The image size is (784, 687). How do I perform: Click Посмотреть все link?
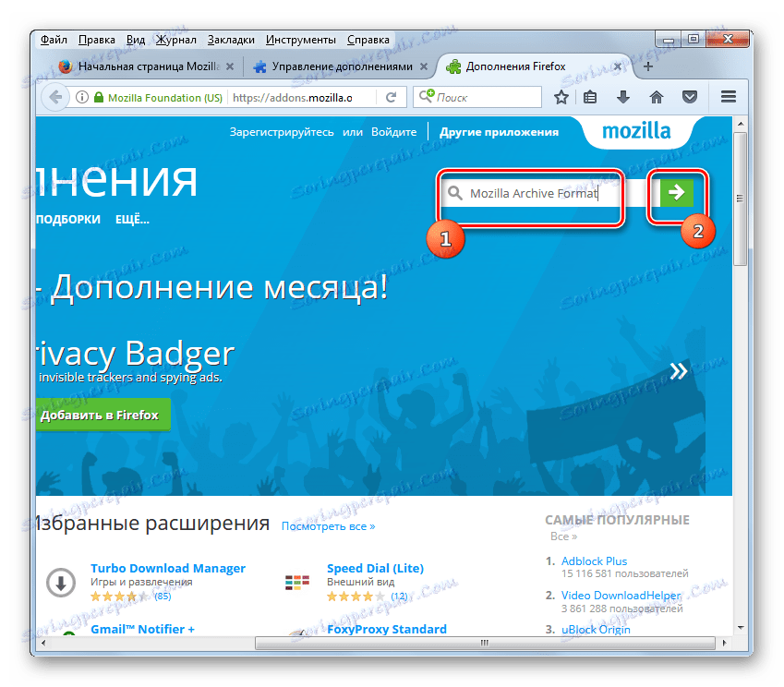coord(328,526)
